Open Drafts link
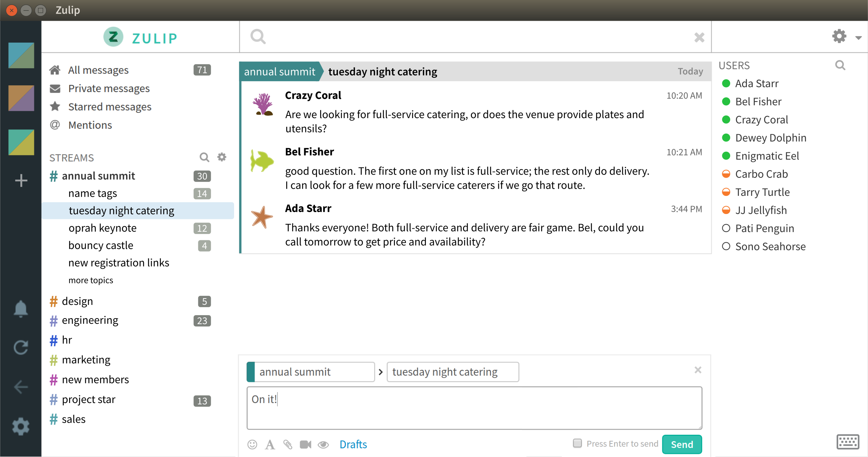This screenshot has width=868, height=457. pos(353,445)
